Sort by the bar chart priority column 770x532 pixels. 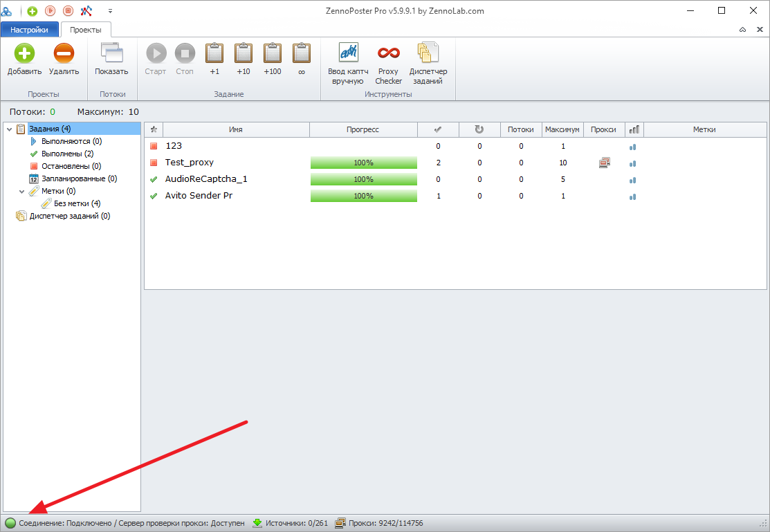(634, 129)
